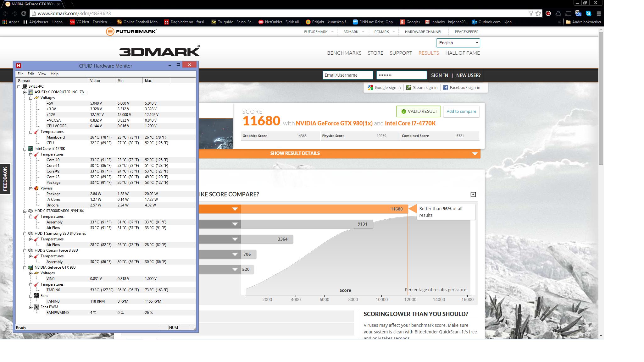Expand the 11680 score comparison dropdown

click(x=235, y=209)
